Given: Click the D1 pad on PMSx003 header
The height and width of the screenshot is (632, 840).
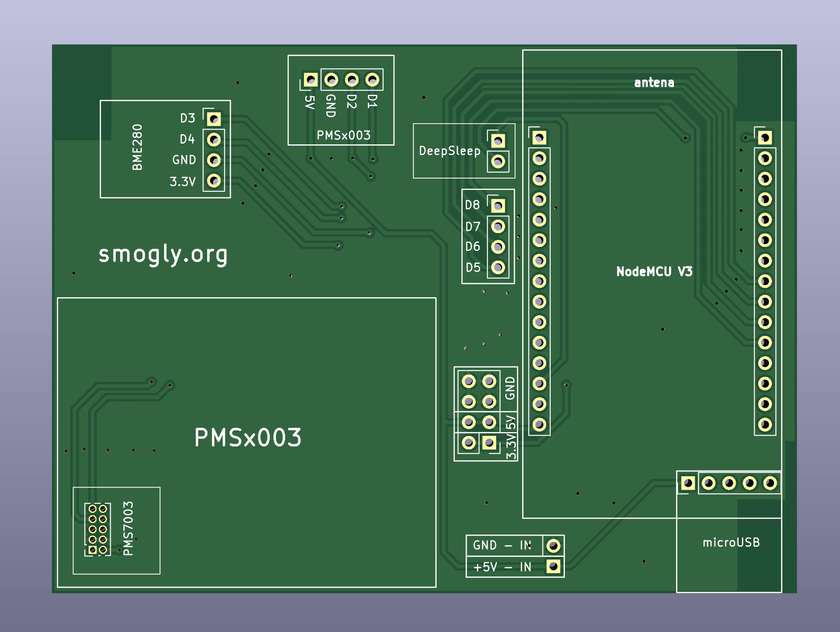Looking at the screenshot, I should (x=372, y=79).
